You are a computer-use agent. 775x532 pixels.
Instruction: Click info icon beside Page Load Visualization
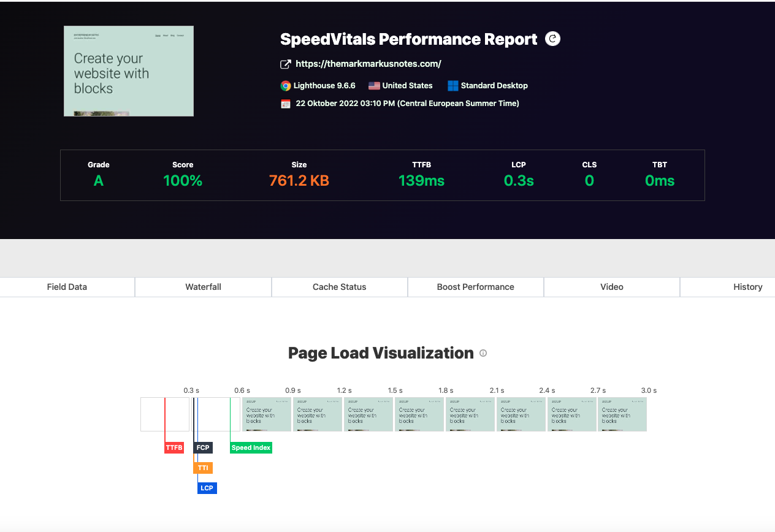[483, 353]
